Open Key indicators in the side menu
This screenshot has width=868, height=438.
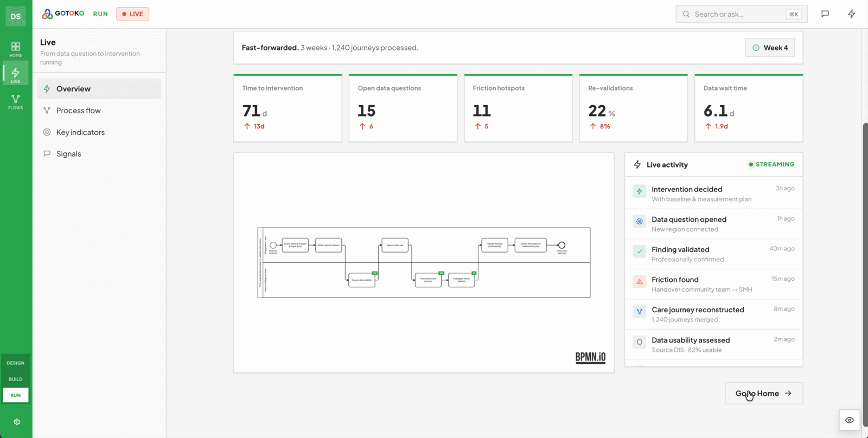(x=99, y=132)
